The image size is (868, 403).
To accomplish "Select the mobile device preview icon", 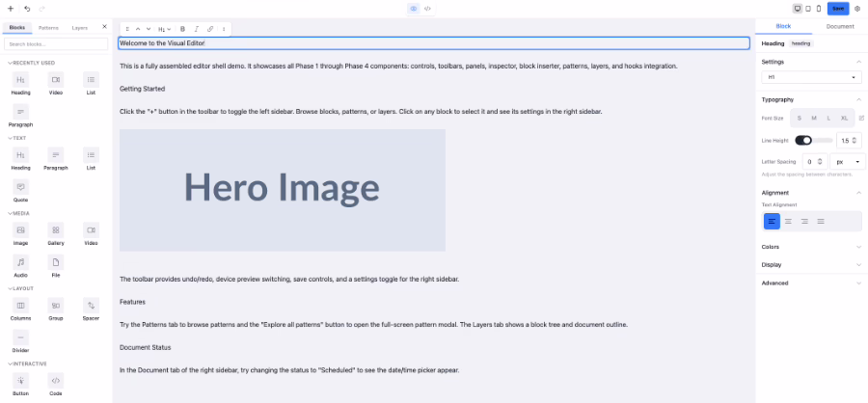I will [819, 8].
